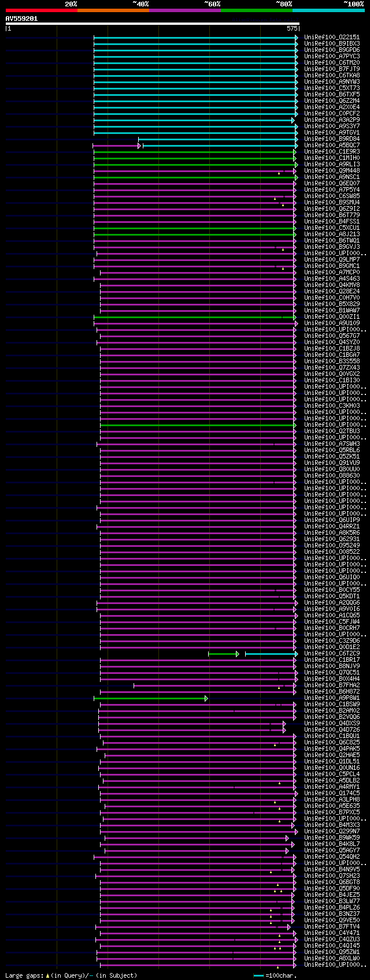Select label UniRef100_C1BZJ8
The width and height of the screenshot is (370, 980).
click(332, 348)
